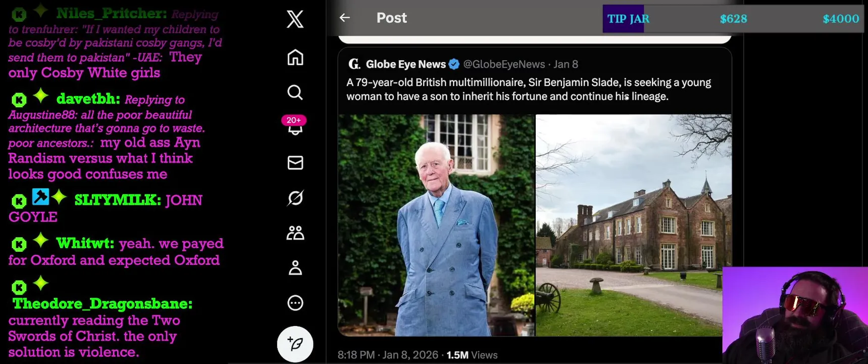Click the back arrow beside Post
This screenshot has width=868, height=364.
[345, 18]
